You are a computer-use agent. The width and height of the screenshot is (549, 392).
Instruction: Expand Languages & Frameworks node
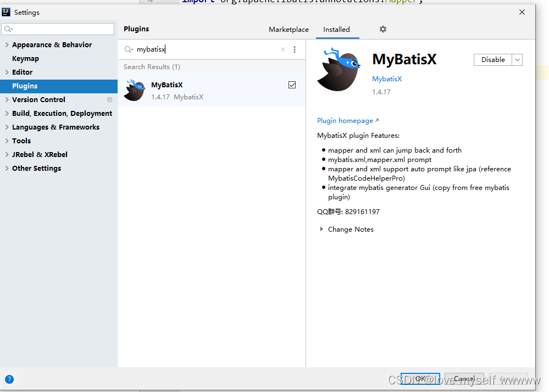[x=7, y=127]
